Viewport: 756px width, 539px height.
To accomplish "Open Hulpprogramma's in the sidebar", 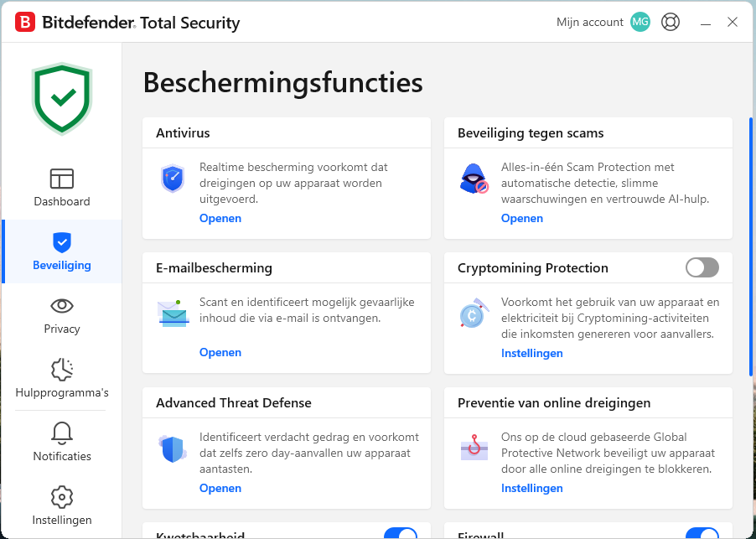I will 62,379.
